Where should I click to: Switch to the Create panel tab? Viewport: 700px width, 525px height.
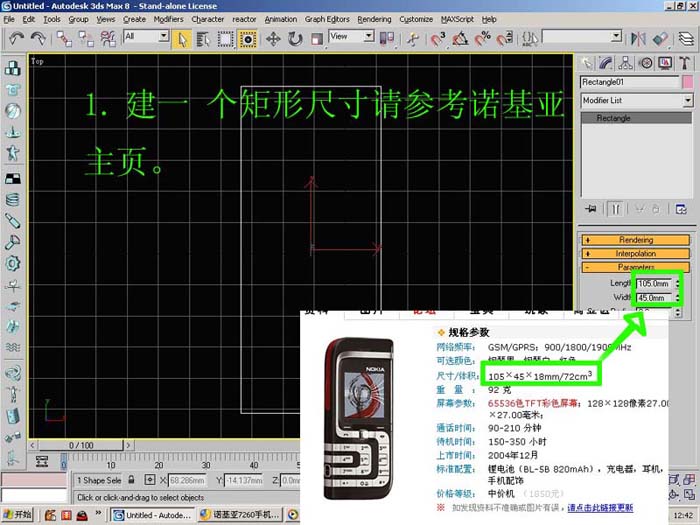[587, 63]
